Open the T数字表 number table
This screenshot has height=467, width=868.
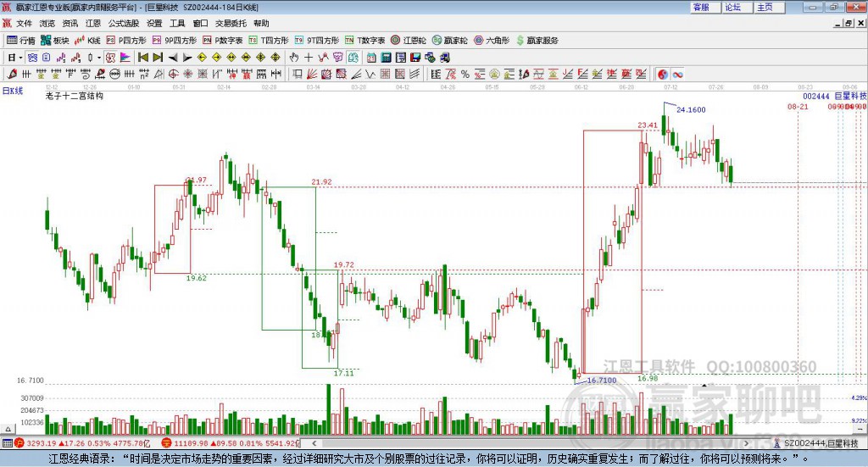pos(364,41)
